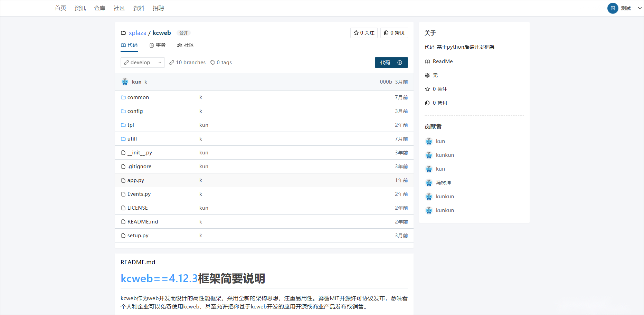Screen dimensions: 644x315
Task: Click the kun committer avatar icon
Action: (125, 82)
